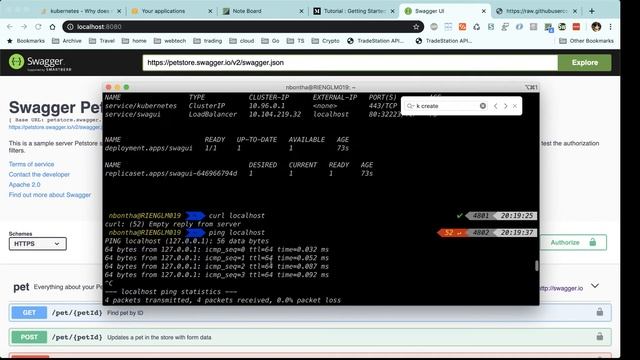Open the 'Travel' bookmarks folder

(102, 41)
